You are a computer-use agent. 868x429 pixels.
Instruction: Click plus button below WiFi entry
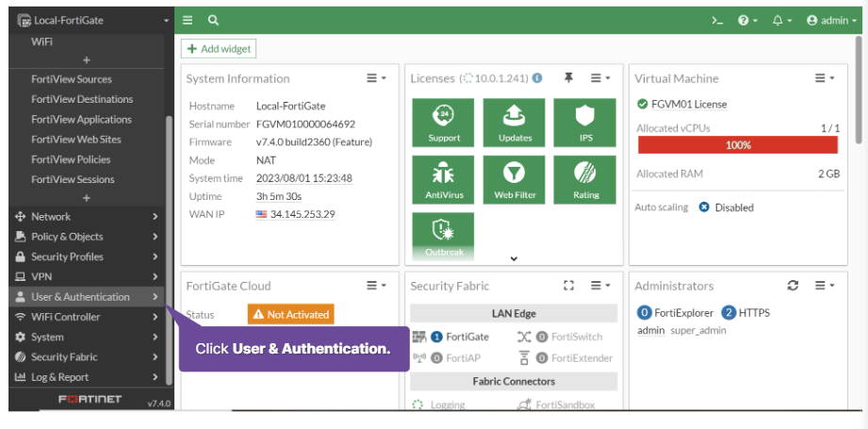[87, 60]
